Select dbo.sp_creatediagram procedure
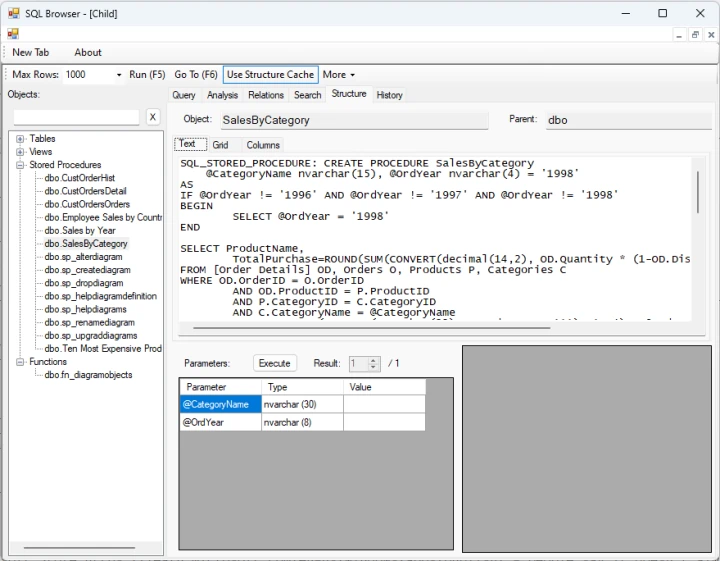Screen dimensions: 720x561 [x=88, y=270]
